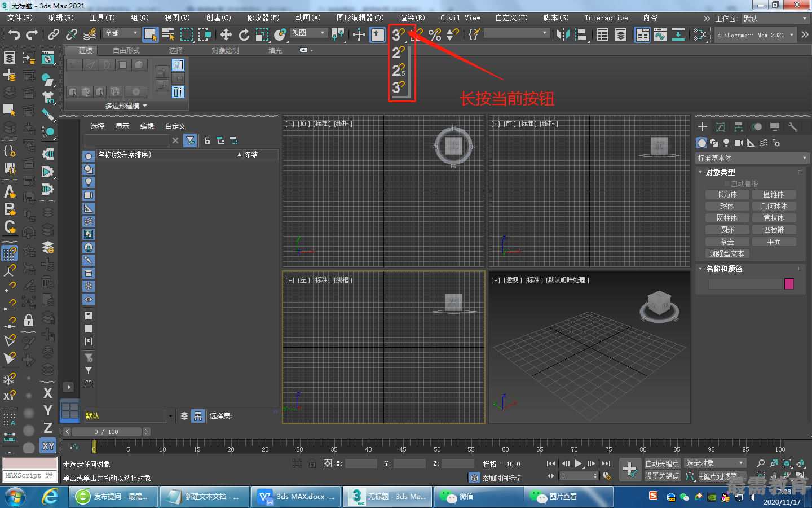This screenshot has width=812, height=508.
Task: Open the 视图 reference coordinate dropdown
Action: pos(309,33)
